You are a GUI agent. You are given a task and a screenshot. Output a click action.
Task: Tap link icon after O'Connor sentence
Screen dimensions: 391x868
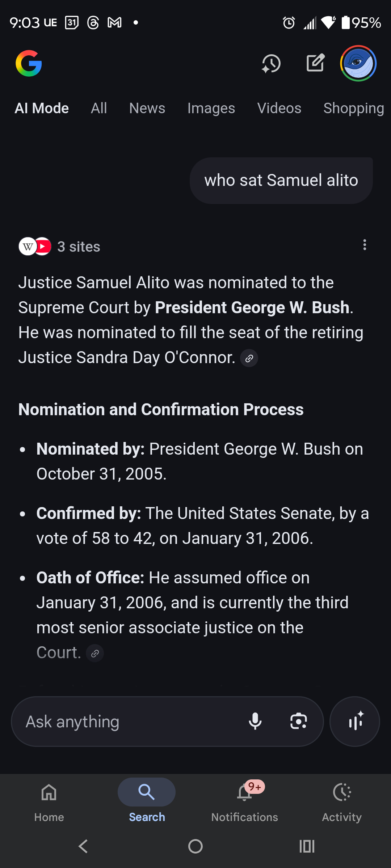click(249, 358)
